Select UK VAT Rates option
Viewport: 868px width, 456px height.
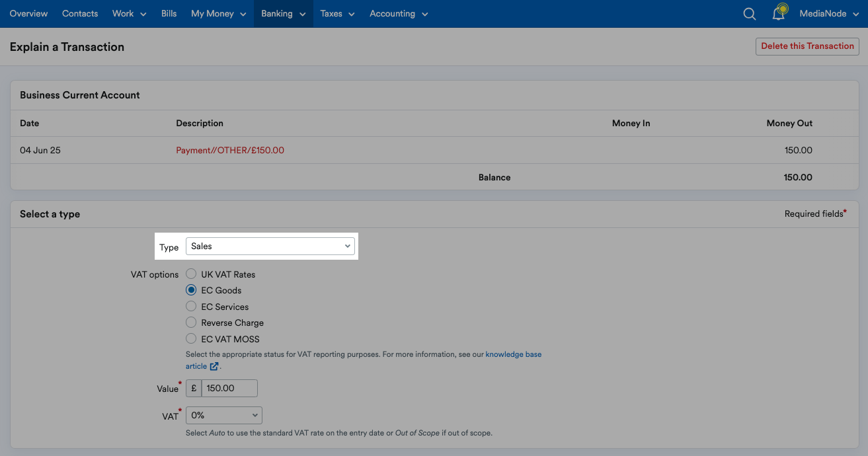pos(191,274)
